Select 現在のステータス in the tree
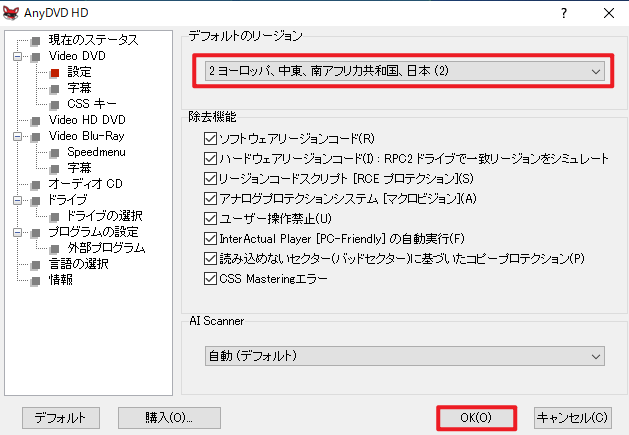Viewport: 629px width, 435px height. pos(93,40)
